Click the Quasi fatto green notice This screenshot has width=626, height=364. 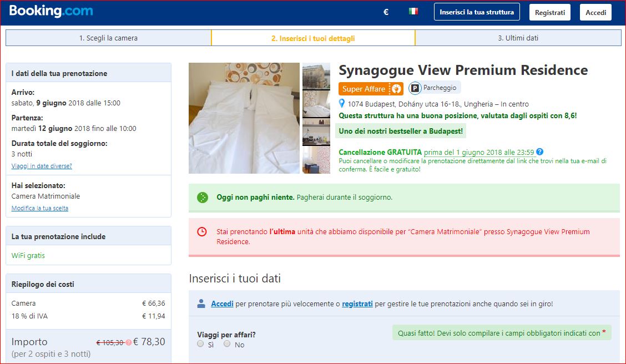pos(502,333)
